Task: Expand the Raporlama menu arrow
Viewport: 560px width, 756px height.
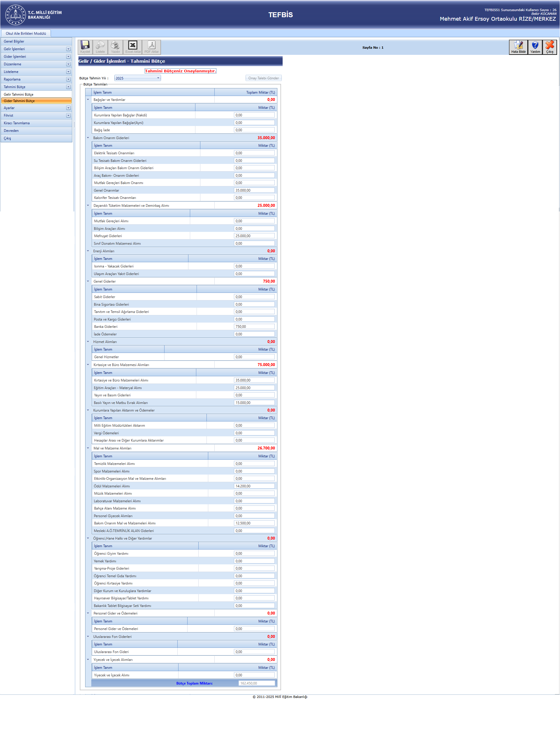Action: [x=68, y=79]
